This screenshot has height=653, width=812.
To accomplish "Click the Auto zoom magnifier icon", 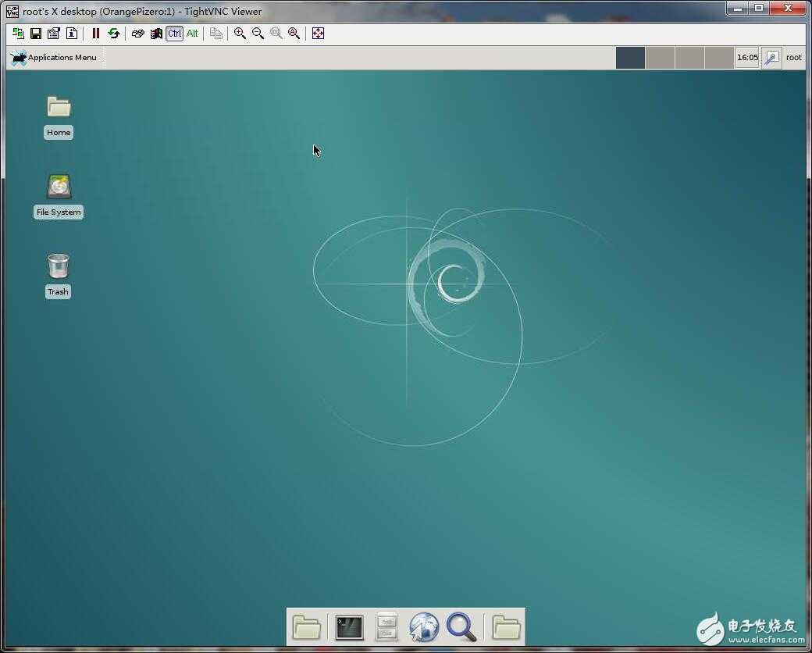I will click(x=294, y=34).
